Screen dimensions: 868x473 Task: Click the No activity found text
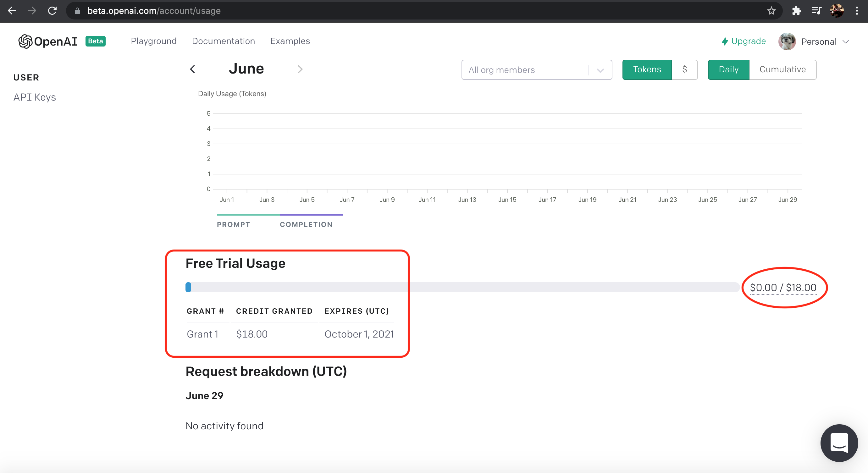pos(224,426)
